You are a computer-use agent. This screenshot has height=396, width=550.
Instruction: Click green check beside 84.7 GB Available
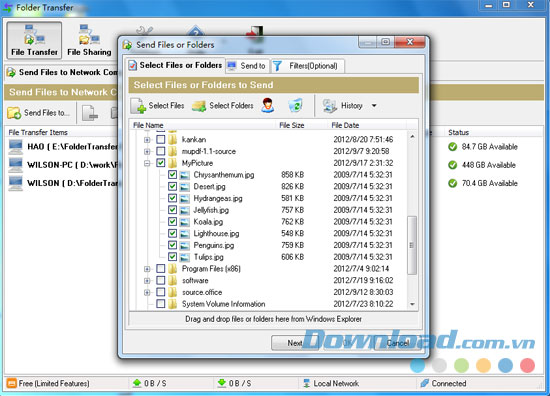coord(452,147)
